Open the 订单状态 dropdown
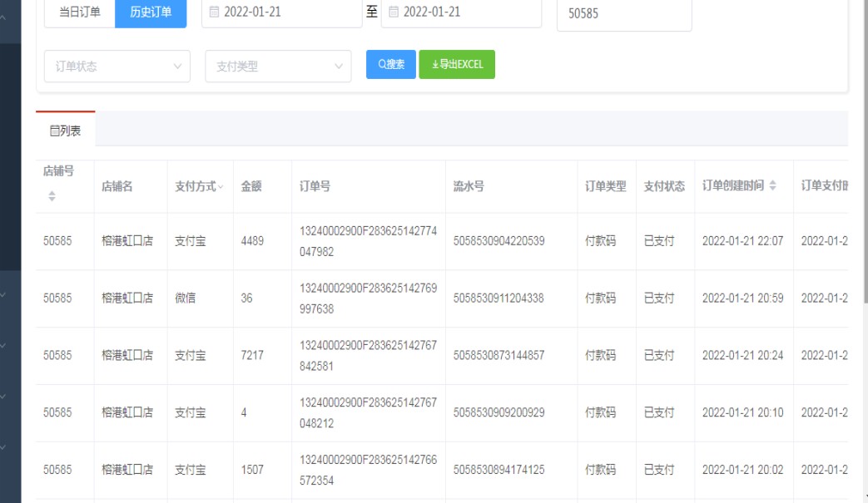The height and width of the screenshot is (503, 868). pyautogui.click(x=117, y=67)
